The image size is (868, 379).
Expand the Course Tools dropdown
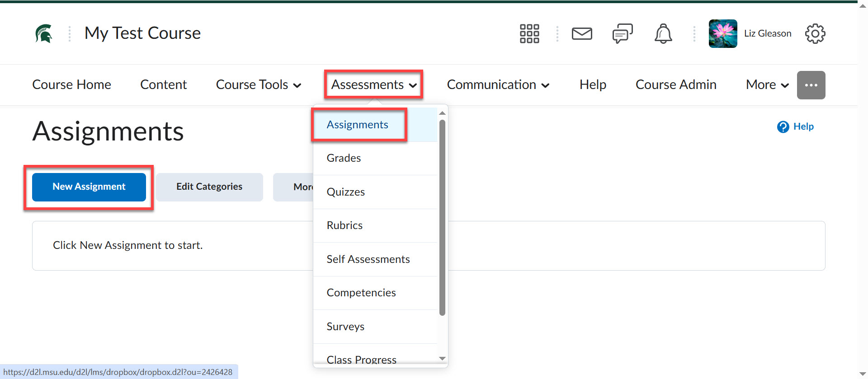(x=258, y=85)
